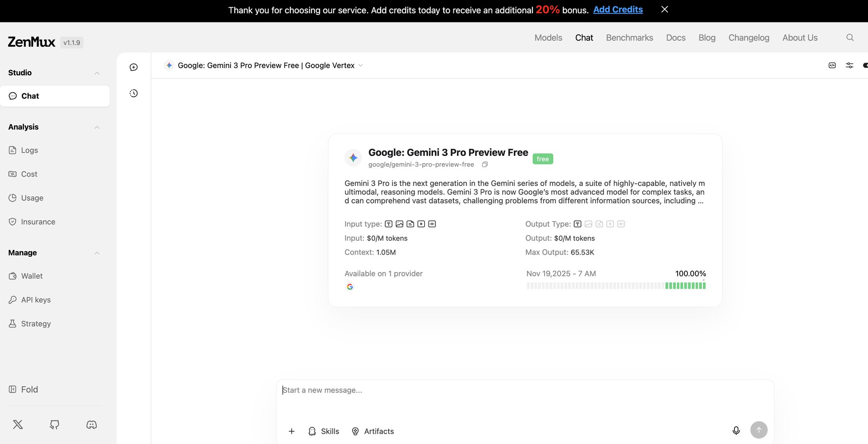Collapse the Manage section chevron
This screenshot has height=444, width=868.
tap(97, 253)
